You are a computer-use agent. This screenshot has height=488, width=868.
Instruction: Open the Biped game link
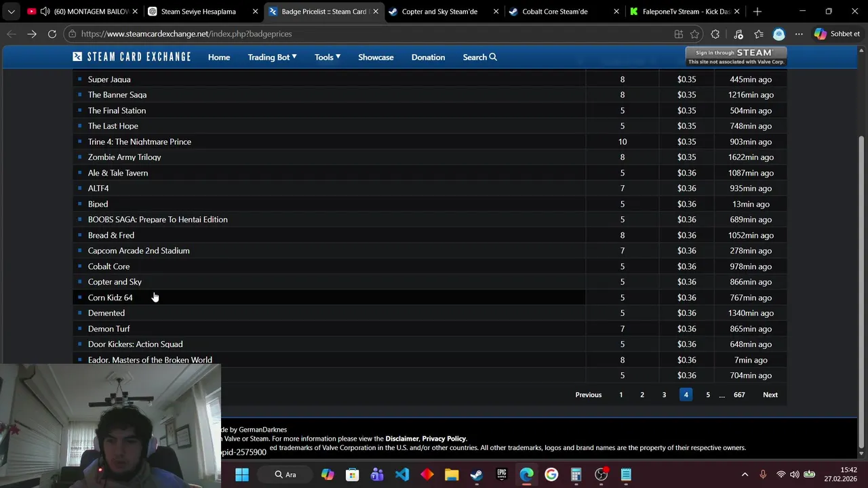pos(98,204)
